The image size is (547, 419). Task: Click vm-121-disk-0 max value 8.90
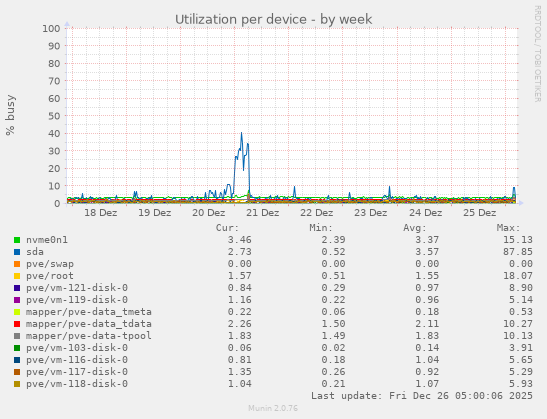(521, 288)
